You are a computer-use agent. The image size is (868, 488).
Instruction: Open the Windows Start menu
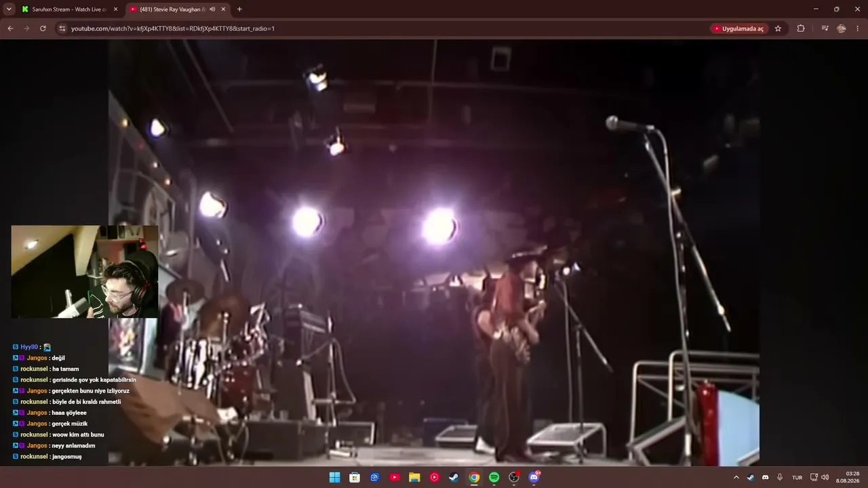(334, 477)
